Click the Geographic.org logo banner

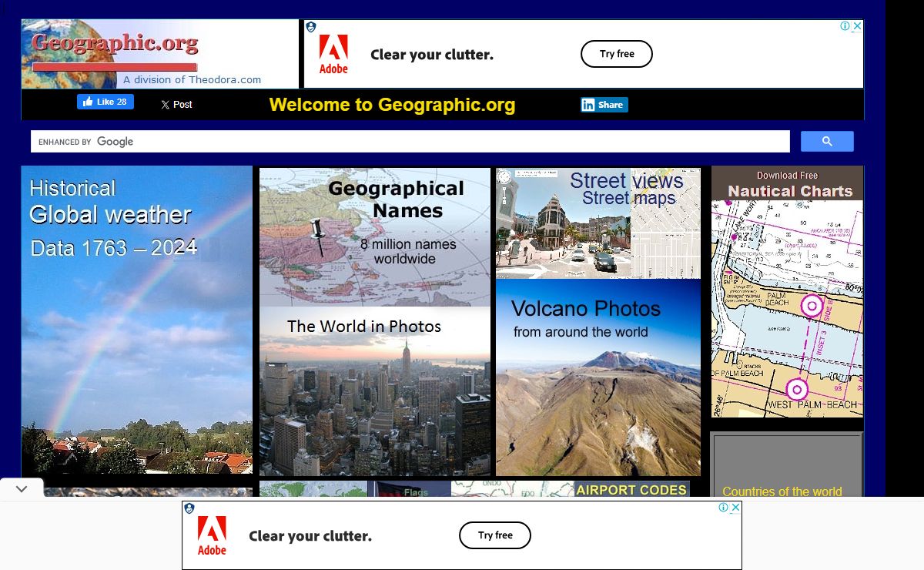click(x=159, y=54)
